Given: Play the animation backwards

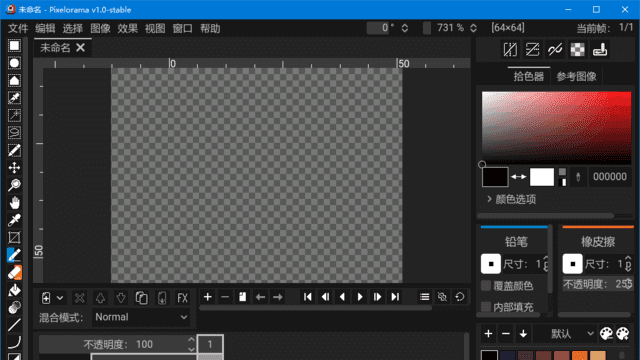Looking at the screenshot, I should (x=342, y=297).
